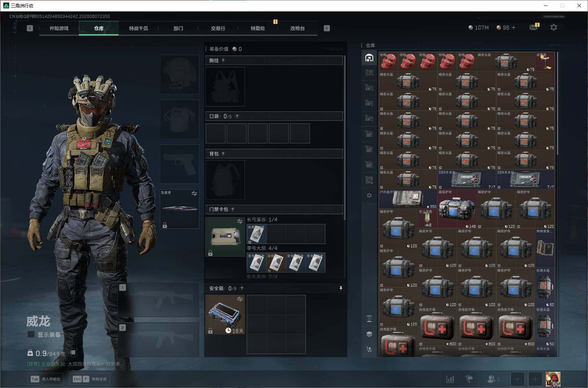Select the empty chest rig slot

[225, 87]
